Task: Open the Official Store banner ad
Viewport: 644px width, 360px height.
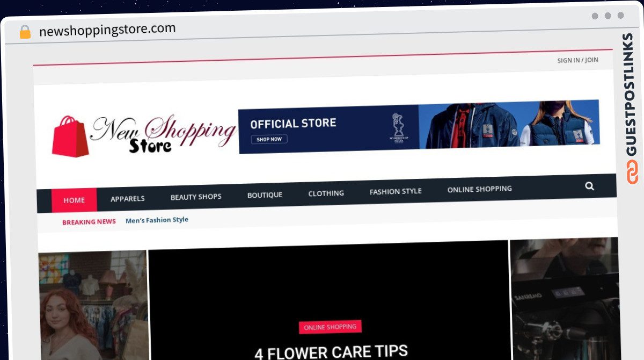Action: 419,127
